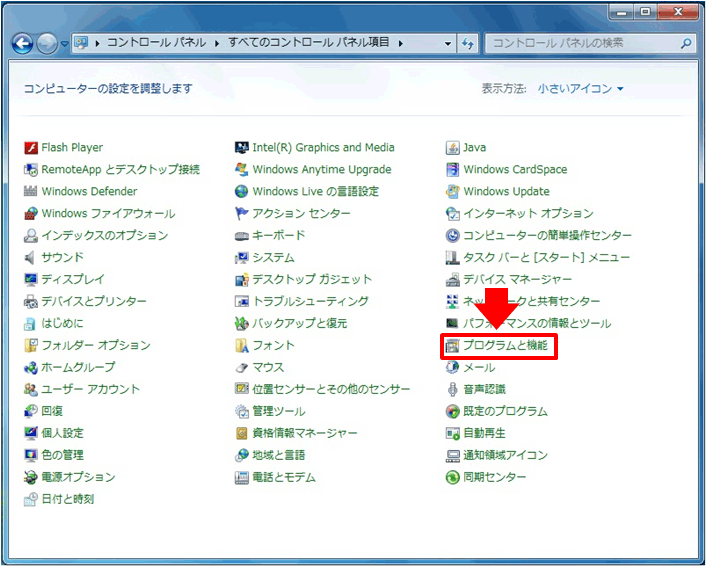Expand the address bar history dropdown

point(448,44)
